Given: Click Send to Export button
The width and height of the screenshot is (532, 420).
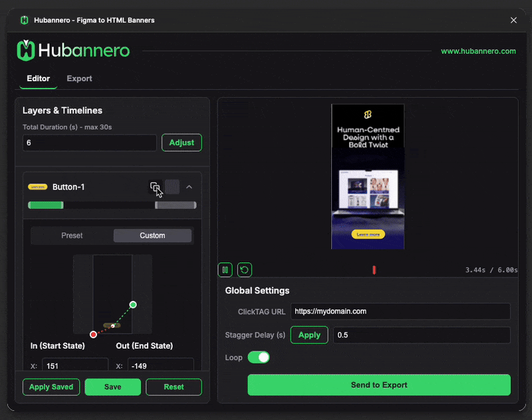Looking at the screenshot, I should [379, 385].
